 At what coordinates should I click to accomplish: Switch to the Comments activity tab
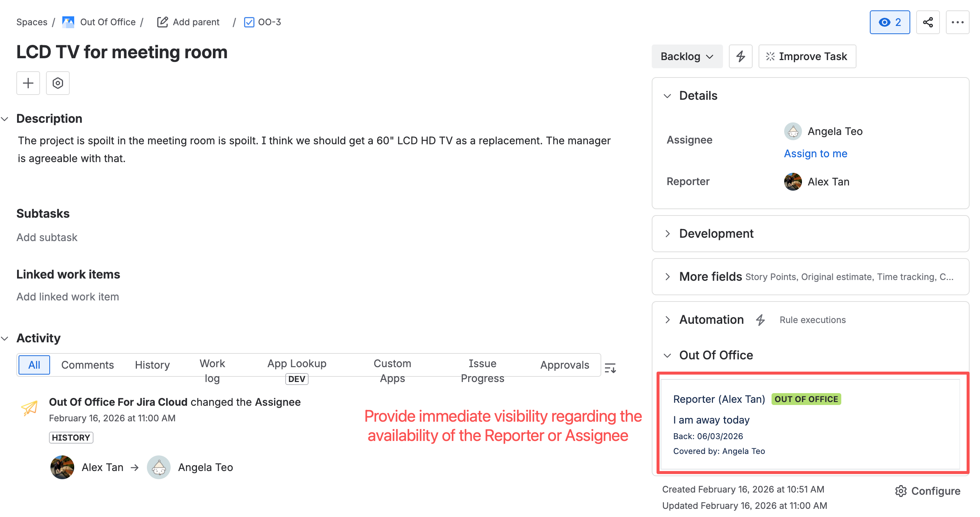coord(88,365)
